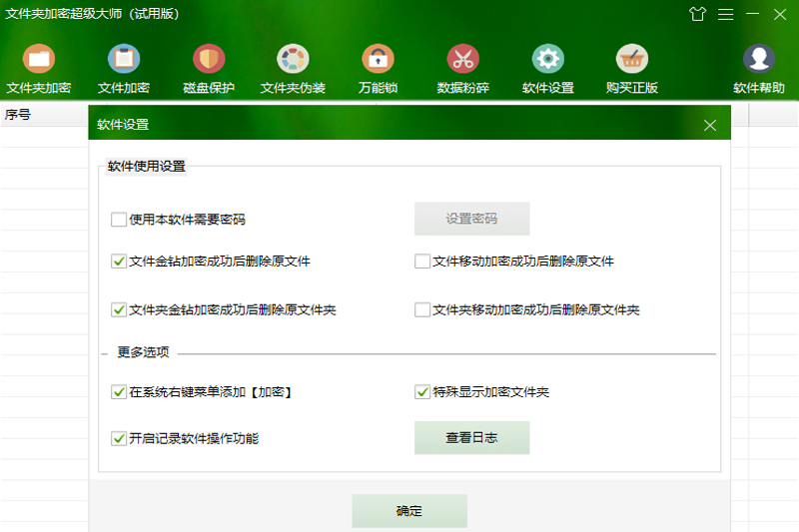The image size is (799, 532).
Task: Open the 文件夹加密 folder encryption tool
Action: (39, 60)
